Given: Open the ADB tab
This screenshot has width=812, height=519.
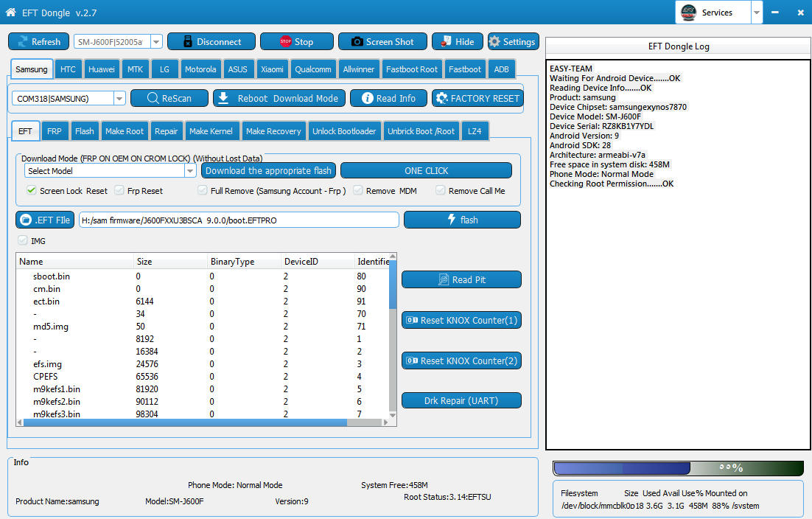Looking at the screenshot, I should (x=501, y=69).
